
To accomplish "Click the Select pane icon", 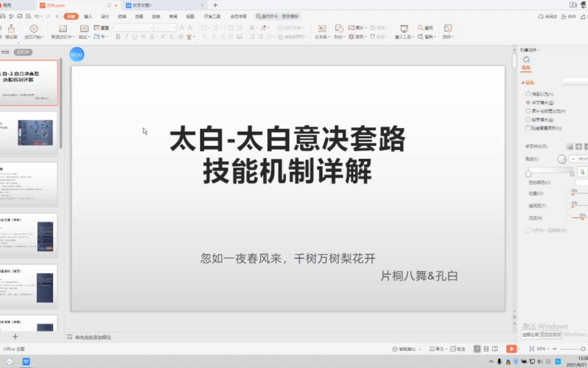I will (x=448, y=29).
